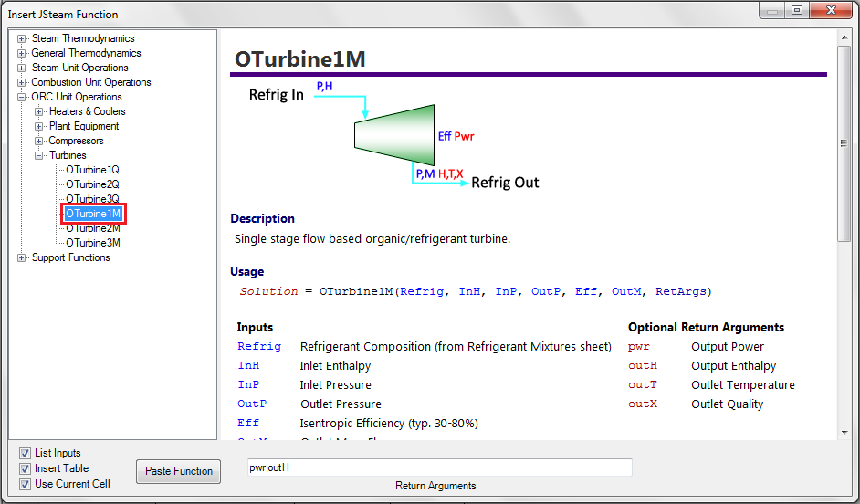The image size is (860, 504).
Task: Select the Plant Equipment label
Action: (84, 126)
